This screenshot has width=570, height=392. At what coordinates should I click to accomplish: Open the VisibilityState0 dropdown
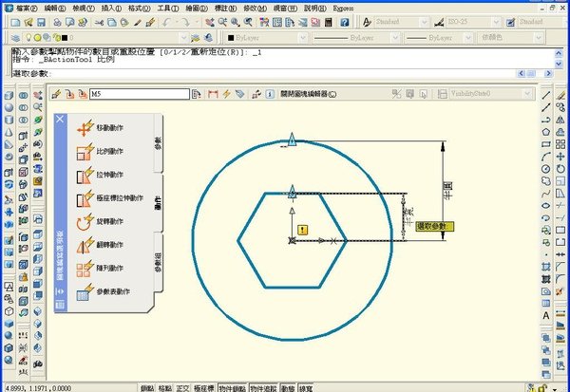(x=527, y=94)
